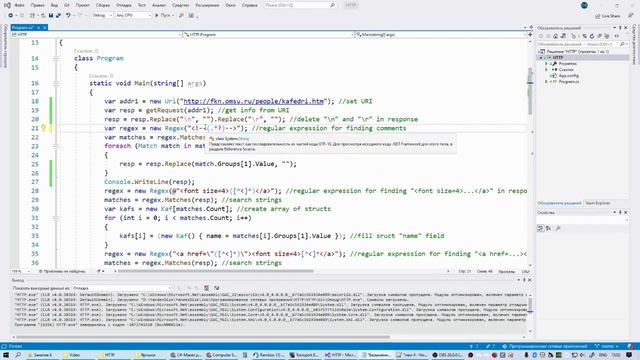Open the OBS taskbar item
The image size is (640, 360).
coord(448,355)
